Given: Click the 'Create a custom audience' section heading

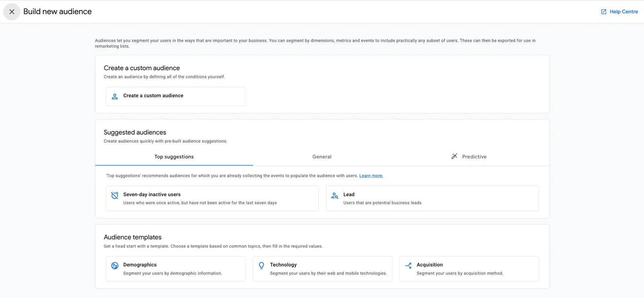Looking at the screenshot, I should (x=142, y=68).
